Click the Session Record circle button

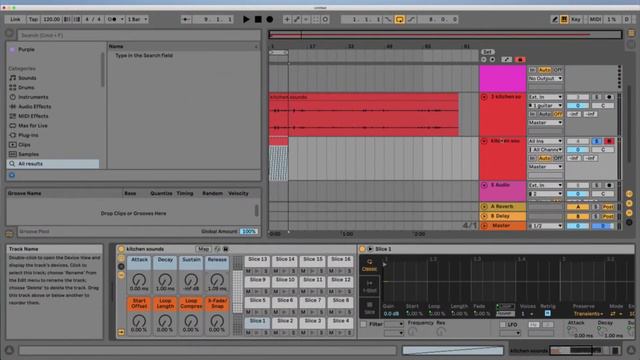(325, 19)
